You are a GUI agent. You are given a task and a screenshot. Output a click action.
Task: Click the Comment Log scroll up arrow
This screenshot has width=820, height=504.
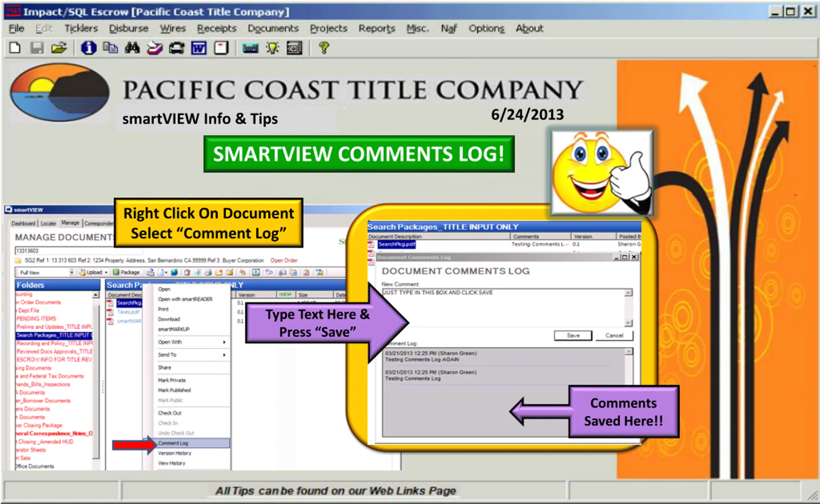coord(628,352)
